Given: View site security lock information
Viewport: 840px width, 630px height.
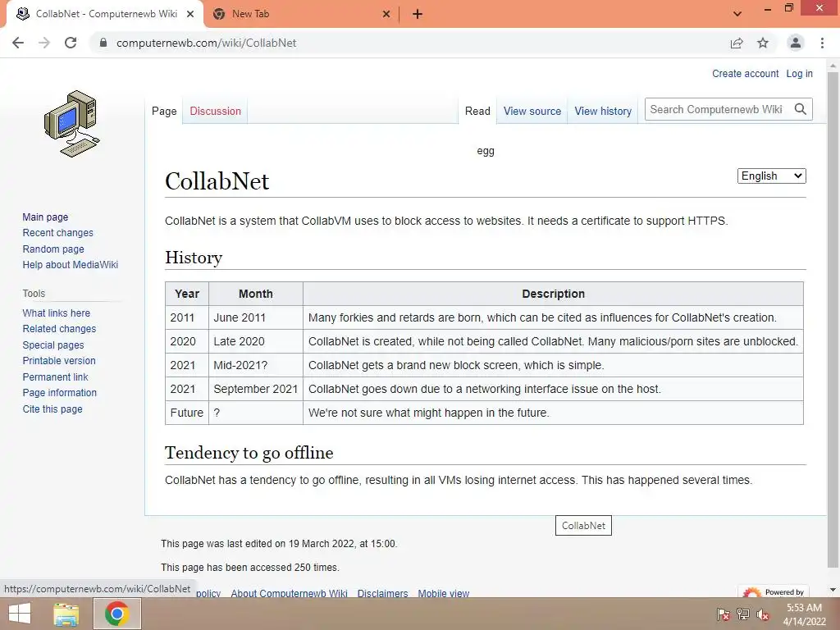Looking at the screenshot, I should click(103, 43).
